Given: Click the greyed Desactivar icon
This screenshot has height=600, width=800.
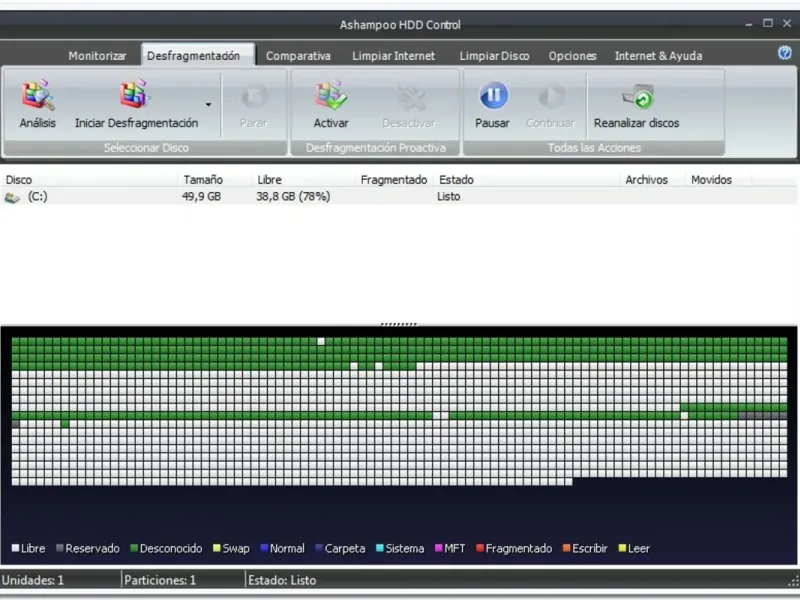Looking at the screenshot, I should (x=410, y=97).
